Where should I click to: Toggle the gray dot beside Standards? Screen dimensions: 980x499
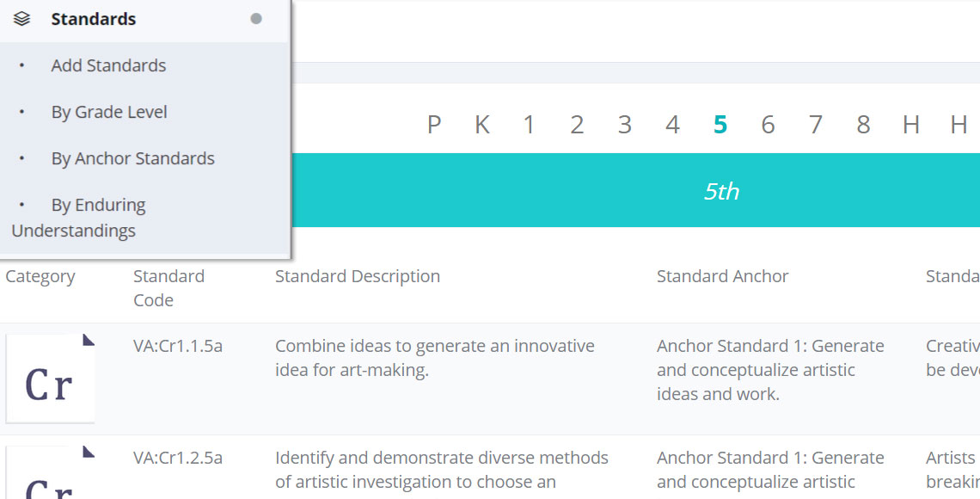pos(256,19)
